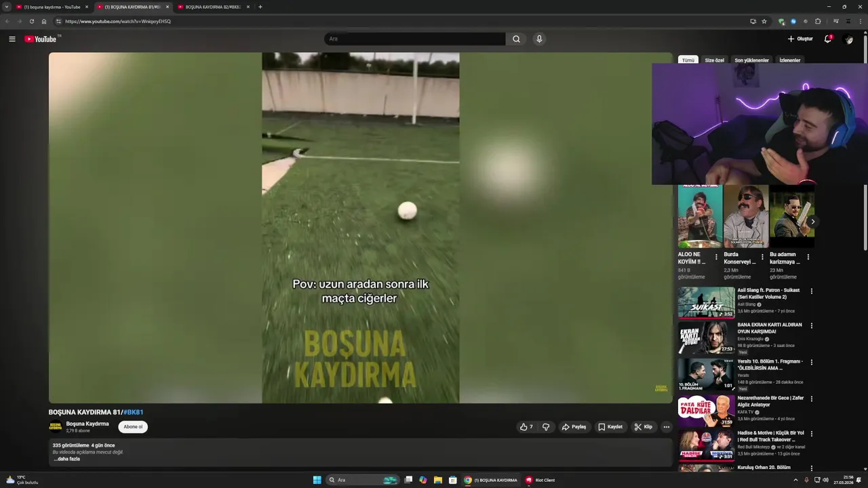Screen dimensions: 868x488
Task: Activate voice search microphone icon
Action: pyautogui.click(x=539, y=39)
